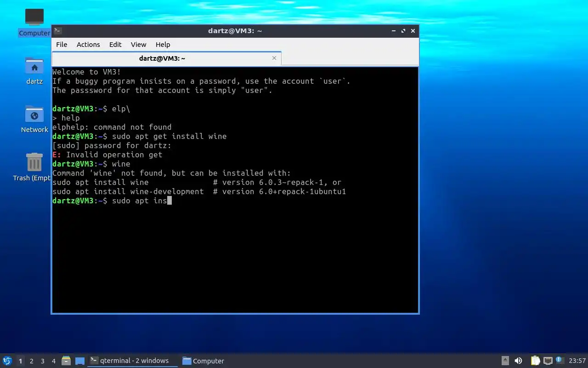
Task: Switch to workspace 2 on the pager
Action: tap(31, 361)
